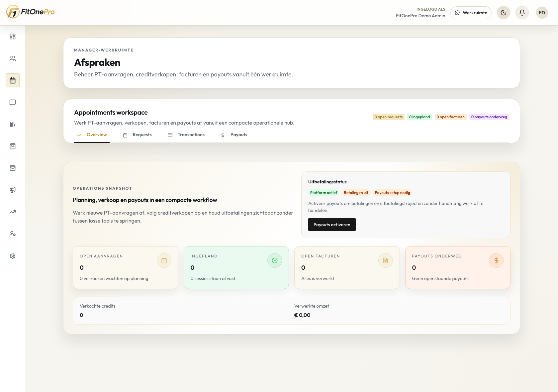
Task: Click the 'Payouts setup nodig' status tag
Action: coord(392,193)
